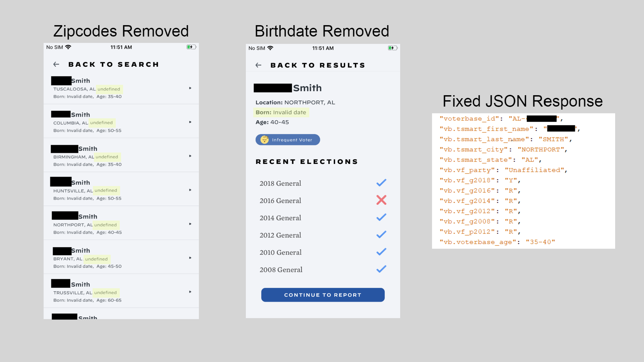The image size is (644, 362).
Task: Click the red X for 2016 General
Action: [381, 200]
